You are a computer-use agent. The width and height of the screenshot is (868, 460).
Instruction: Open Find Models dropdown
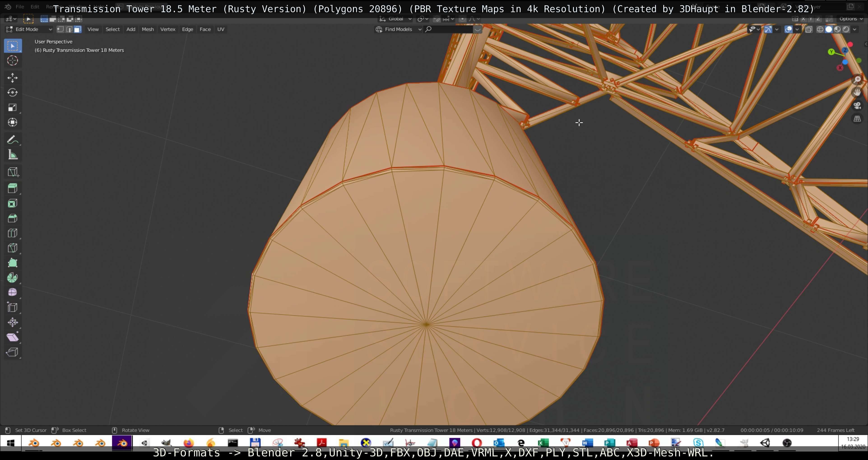tap(399, 29)
